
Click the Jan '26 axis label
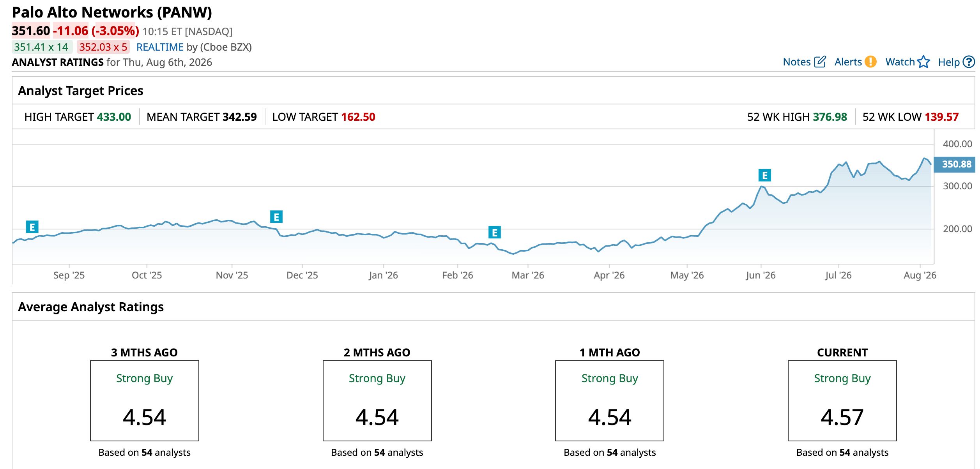(384, 275)
